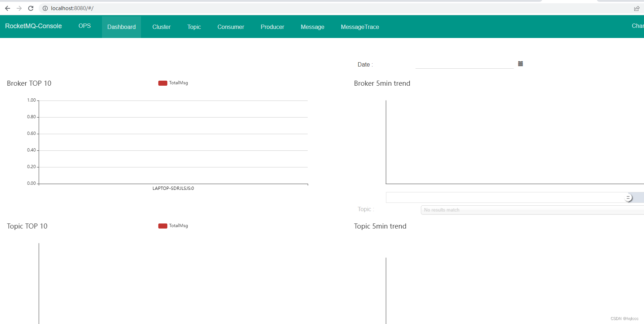Click the 0.40 y-axis value

[x=31, y=150]
